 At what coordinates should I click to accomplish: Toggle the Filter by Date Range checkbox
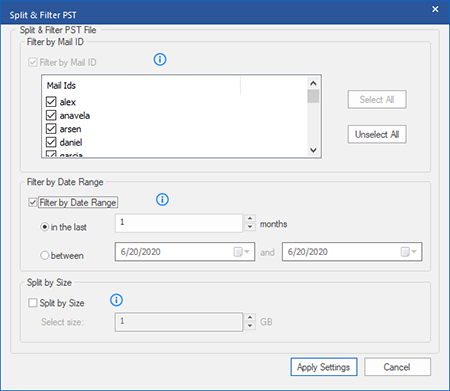pyautogui.click(x=33, y=202)
